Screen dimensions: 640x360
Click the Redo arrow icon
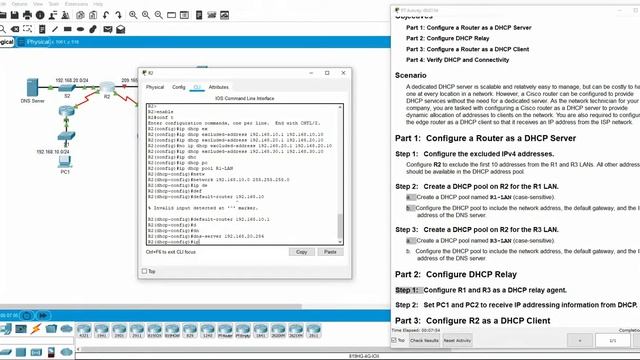click(x=119, y=15)
